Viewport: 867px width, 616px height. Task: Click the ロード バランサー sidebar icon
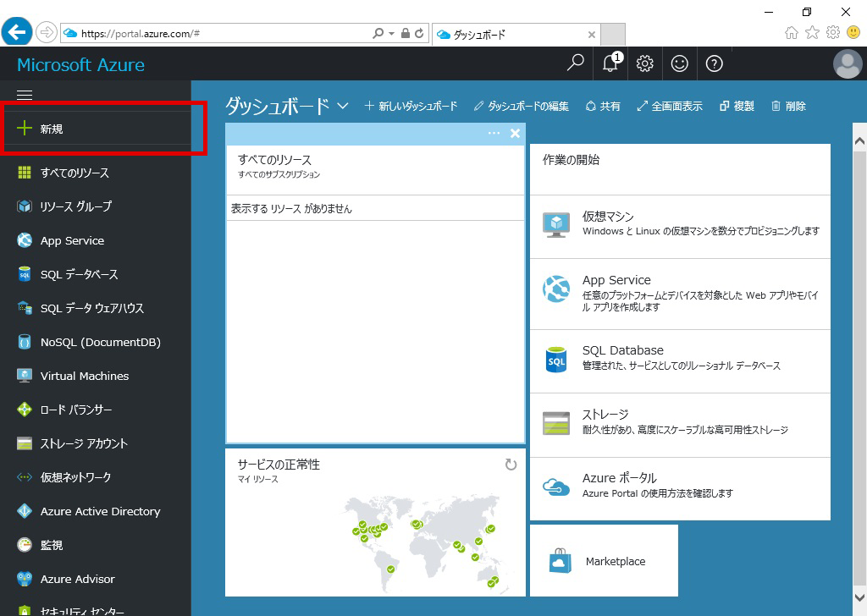(x=25, y=410)
